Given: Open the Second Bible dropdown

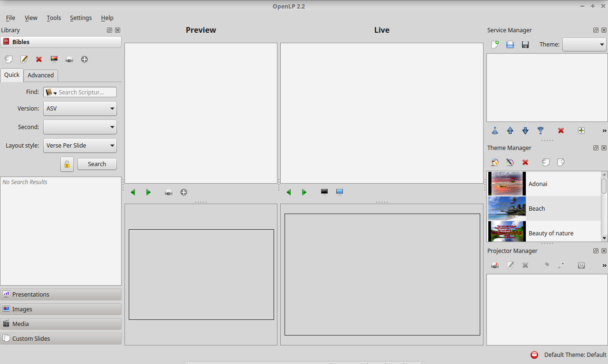Looking at the screenshot, I should pyautogui.click(x=80, y=127).
